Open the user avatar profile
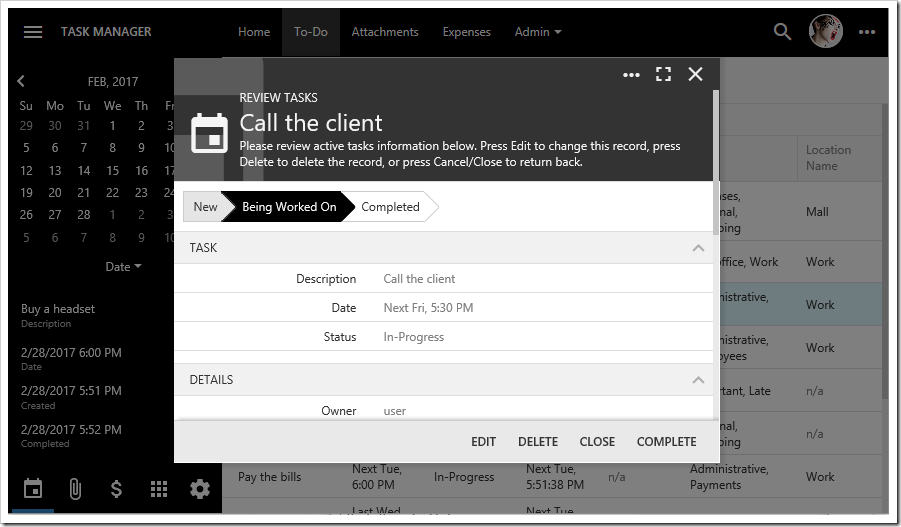Image resolution: width=901 pixels, height=527 pixels. (x=826, y=31)
